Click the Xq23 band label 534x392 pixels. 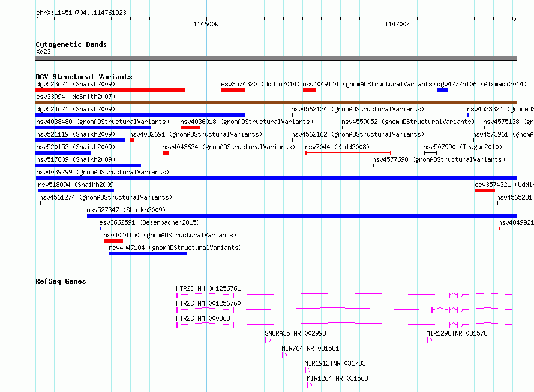click(x=43, y=52)
